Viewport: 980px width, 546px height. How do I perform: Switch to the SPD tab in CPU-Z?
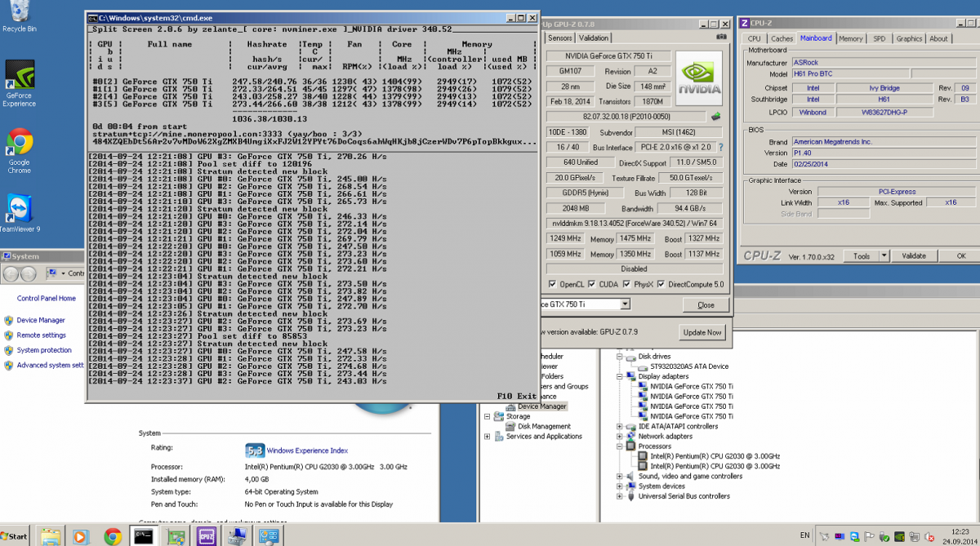click(879, 38)
